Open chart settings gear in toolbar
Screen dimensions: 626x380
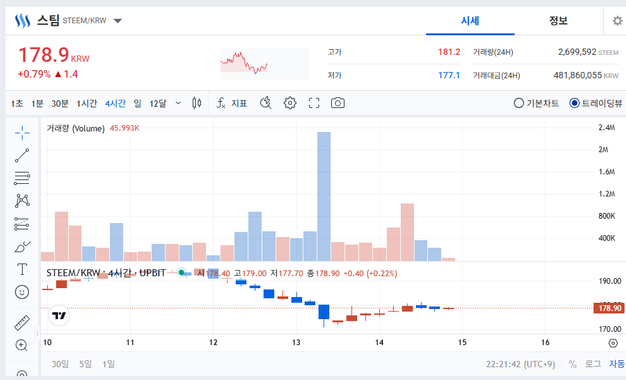click(x=290, y=103)
